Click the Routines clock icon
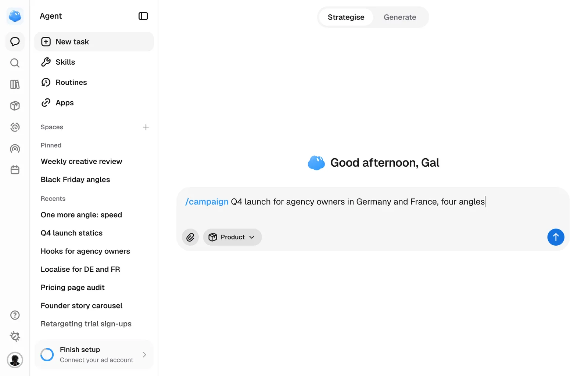Image resolution: width=588 pixels, height=376 pixels. click(x=46, y=82)
